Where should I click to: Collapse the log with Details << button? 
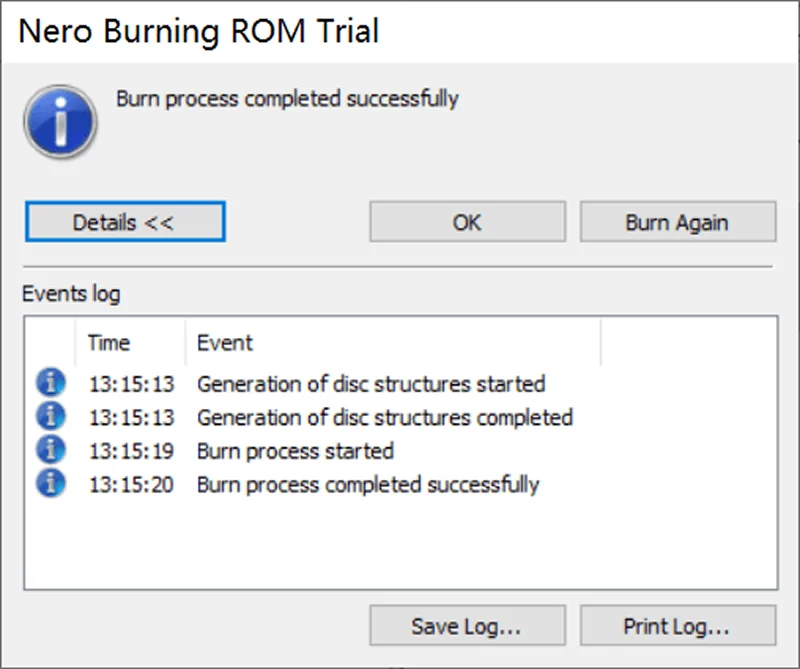tap(125, 221)
